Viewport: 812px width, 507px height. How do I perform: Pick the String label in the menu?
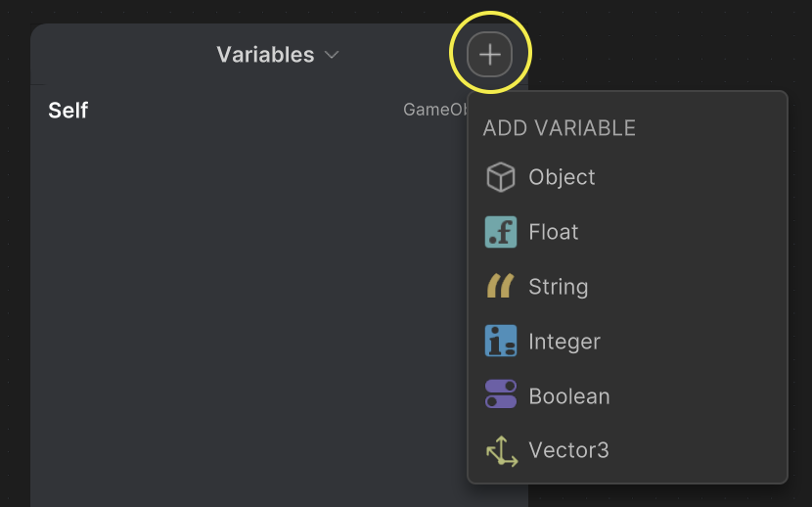coord(559,287)
